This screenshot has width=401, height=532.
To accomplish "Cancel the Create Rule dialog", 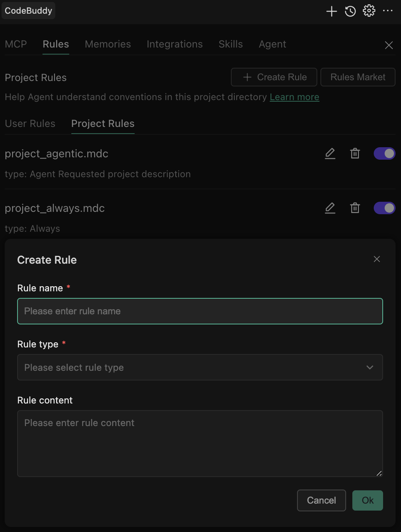I will point(321,500).
